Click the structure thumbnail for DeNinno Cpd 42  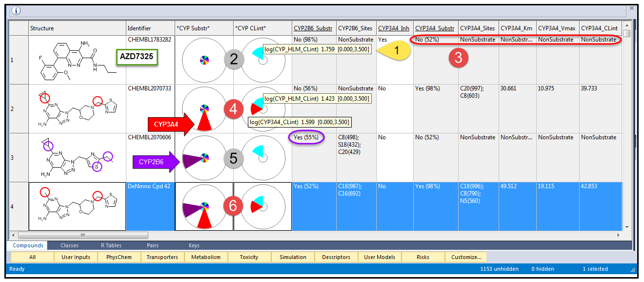(77, 206)
